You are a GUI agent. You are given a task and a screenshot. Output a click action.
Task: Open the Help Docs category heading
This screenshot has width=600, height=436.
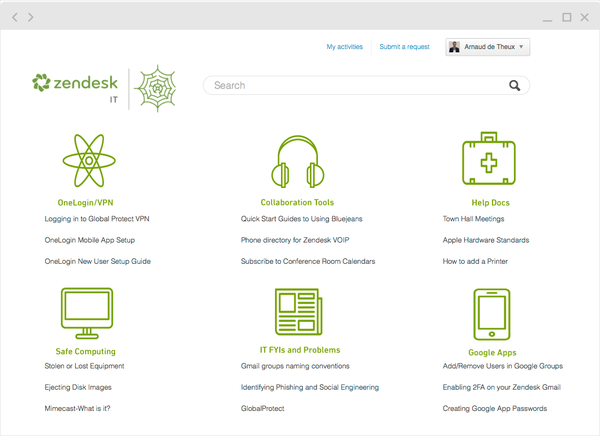[x=491, y=202]
